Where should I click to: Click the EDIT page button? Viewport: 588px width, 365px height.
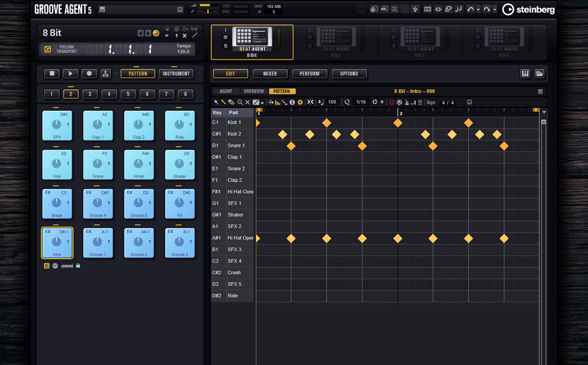tap(230, 73)
